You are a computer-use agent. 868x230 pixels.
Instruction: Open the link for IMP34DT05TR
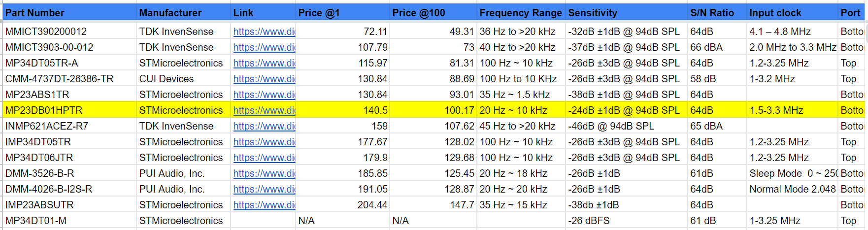[x=264, y=142]
